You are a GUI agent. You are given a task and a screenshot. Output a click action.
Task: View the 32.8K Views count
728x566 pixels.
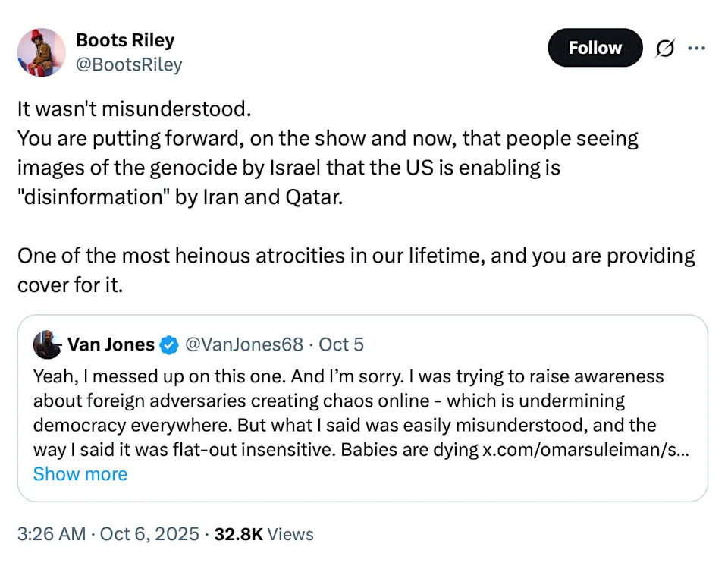point(264,534)
